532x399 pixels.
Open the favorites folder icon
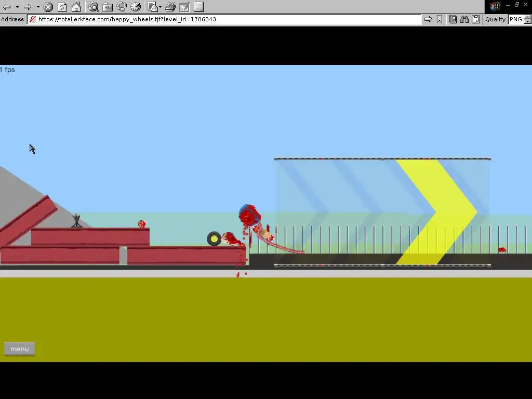108,7
